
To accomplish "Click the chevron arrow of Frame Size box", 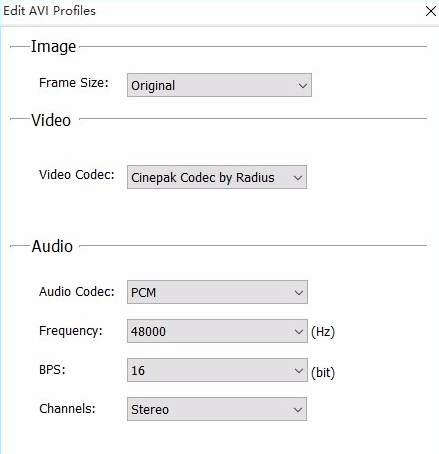I will tap(303, 86).
